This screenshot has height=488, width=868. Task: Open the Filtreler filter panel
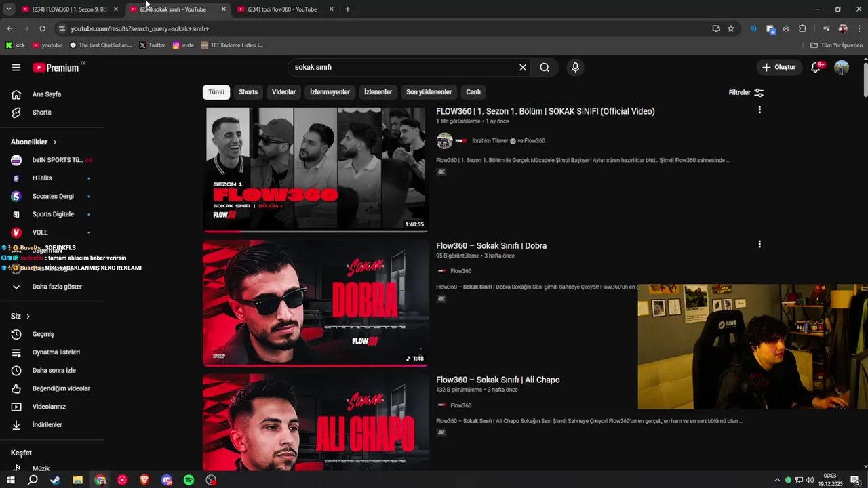click(746, 92)
